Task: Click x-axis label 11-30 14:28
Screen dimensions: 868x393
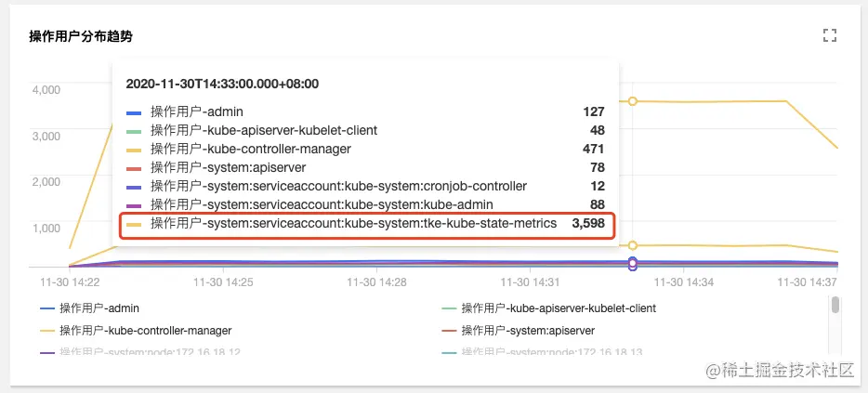Action: [377, 282]
